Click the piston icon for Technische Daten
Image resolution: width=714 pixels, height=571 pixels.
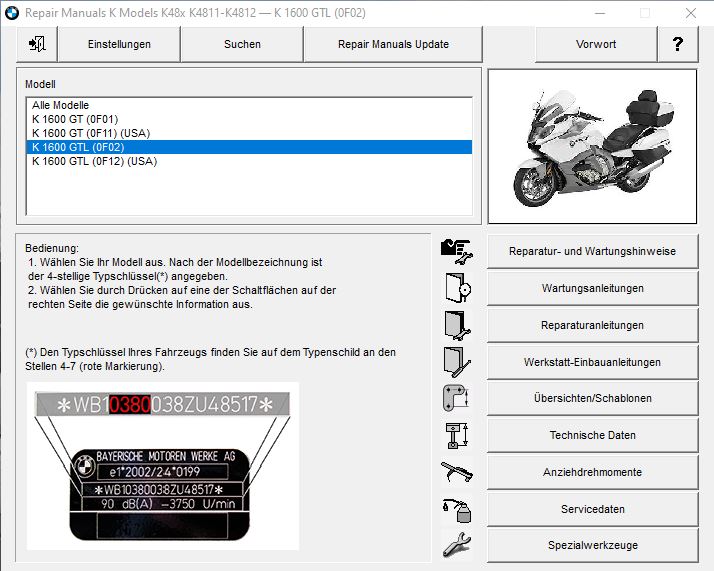point(456,435)
